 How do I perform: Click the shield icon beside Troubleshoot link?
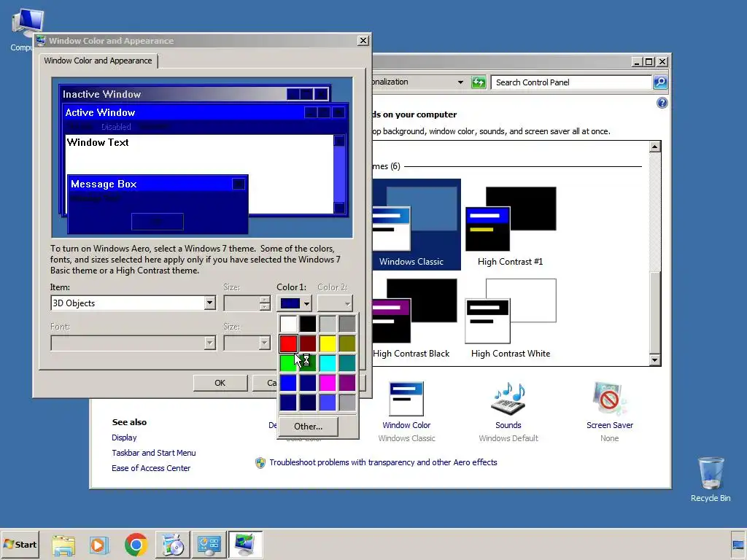click(x=260, y=463)
